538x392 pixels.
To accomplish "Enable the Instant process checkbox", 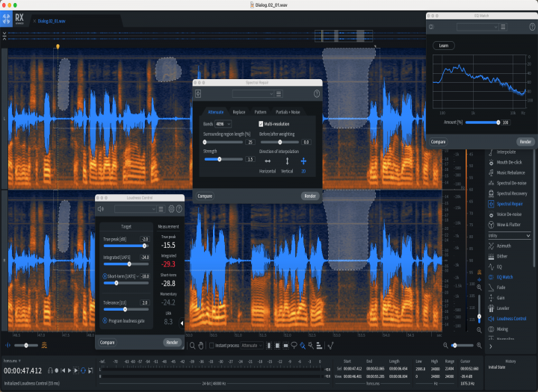I will pyautogui.click(x=211, y=346).
